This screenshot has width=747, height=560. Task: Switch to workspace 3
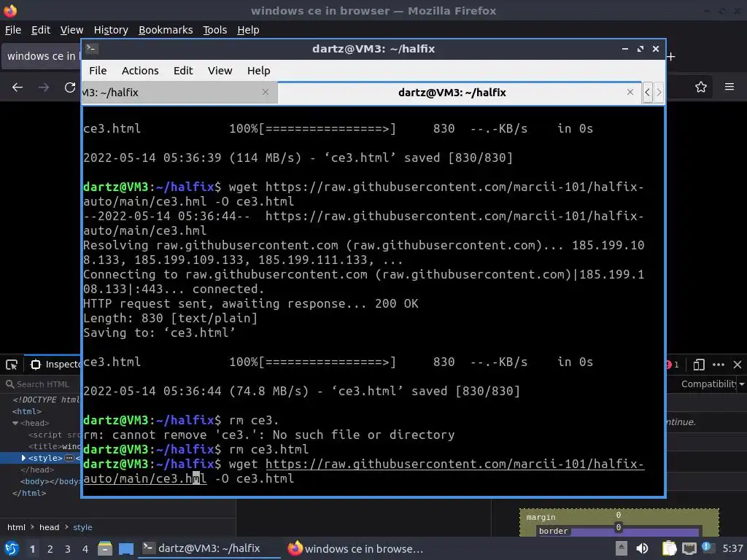point(68,549)
